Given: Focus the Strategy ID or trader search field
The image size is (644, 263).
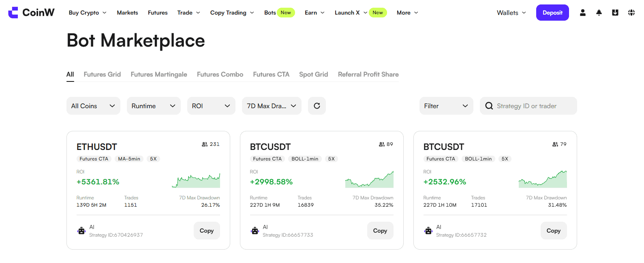Looking at the screenshot, I should 528,106.
